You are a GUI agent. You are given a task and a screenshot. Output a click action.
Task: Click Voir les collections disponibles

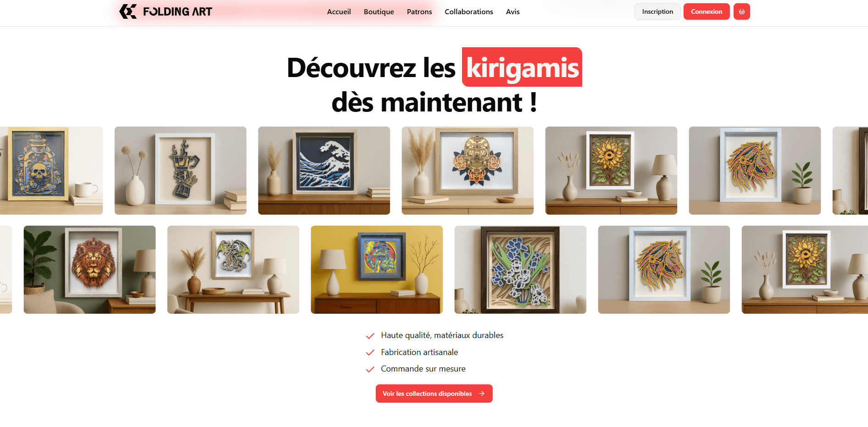pos(434,394)
